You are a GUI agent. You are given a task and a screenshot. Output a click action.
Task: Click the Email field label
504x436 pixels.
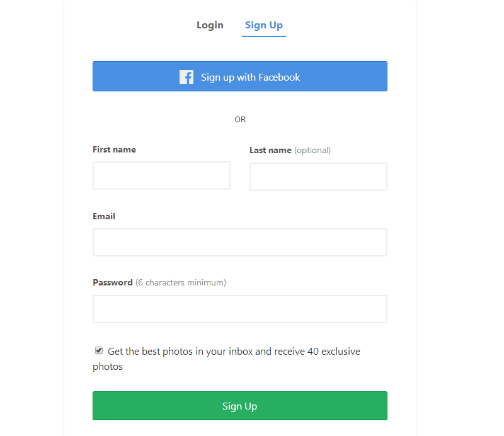coord(104,216)
